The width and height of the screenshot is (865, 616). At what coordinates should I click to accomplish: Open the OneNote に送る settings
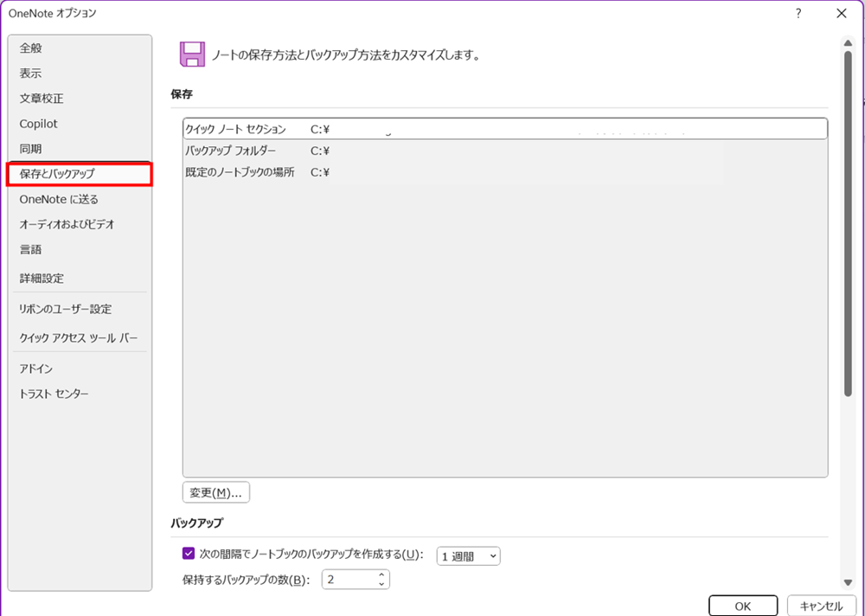pyautogui.click(x=80, y=199)
